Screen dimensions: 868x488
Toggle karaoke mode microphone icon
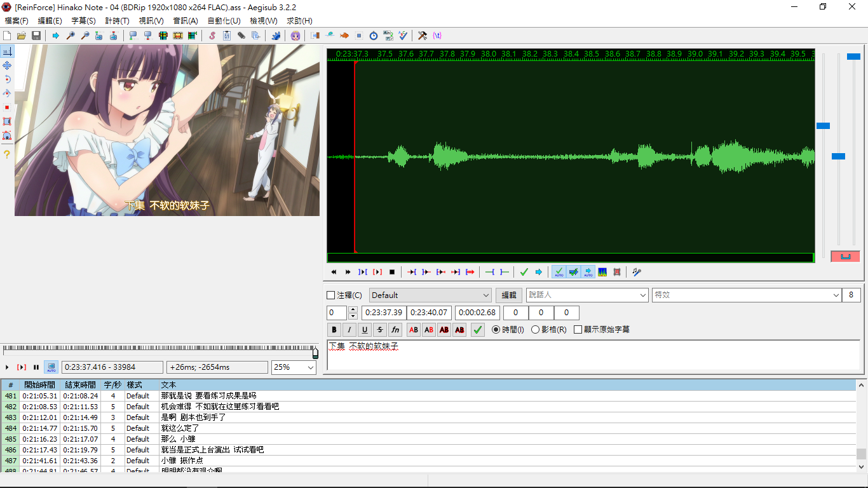637,272
